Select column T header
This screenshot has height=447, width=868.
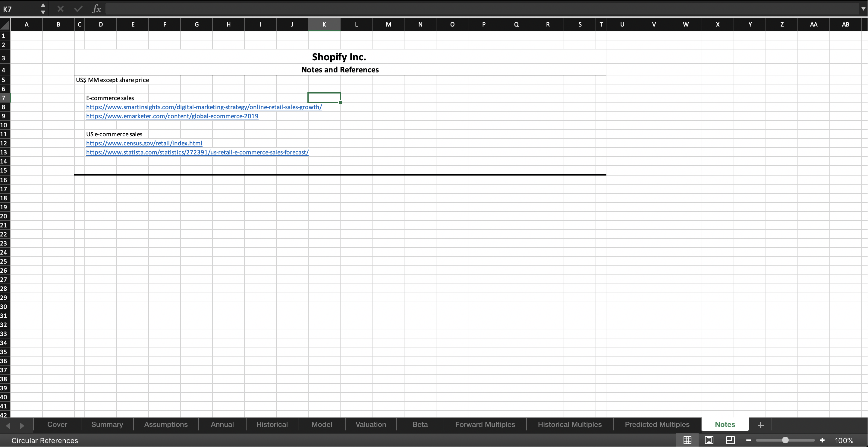tap(601, 24)
